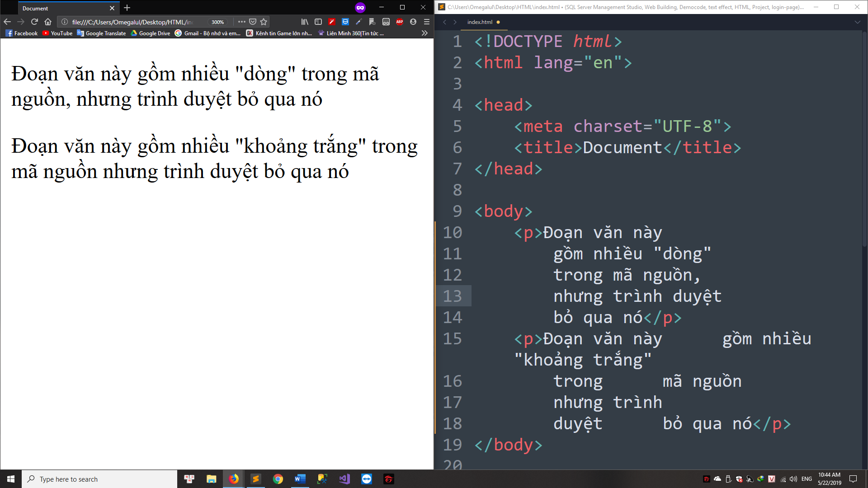Open the YouTube bookmark
The image size is (868, 488).
pyautogui.click(x=57, y=33)
